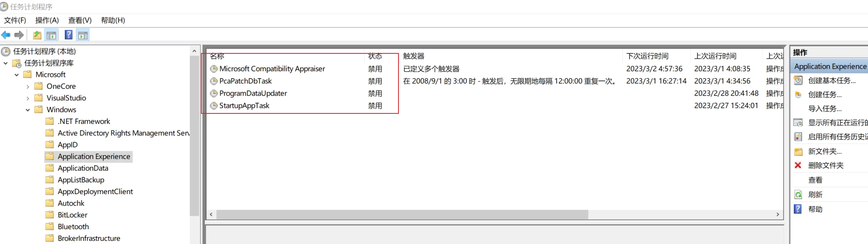Click the 新文件夹 folder icon
The image size is (868, 244).
799,151
